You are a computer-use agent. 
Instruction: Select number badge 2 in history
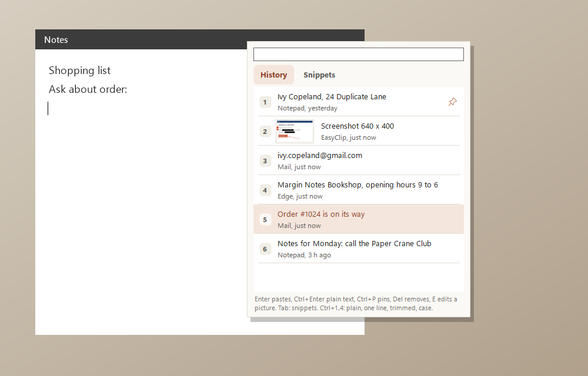(x=265, y=132)
